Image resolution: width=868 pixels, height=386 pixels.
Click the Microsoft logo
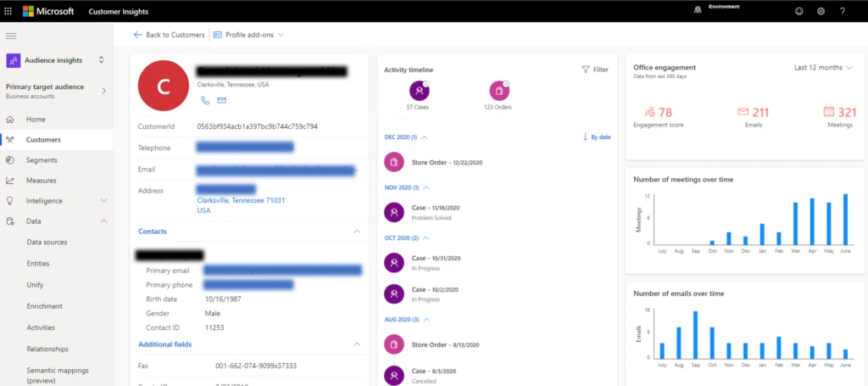[x=48, y=11]
